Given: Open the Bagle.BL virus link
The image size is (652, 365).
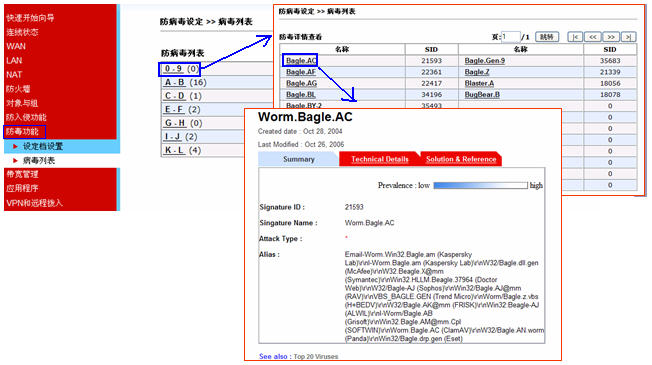Looking at the screenshot, I should (301, 94).
